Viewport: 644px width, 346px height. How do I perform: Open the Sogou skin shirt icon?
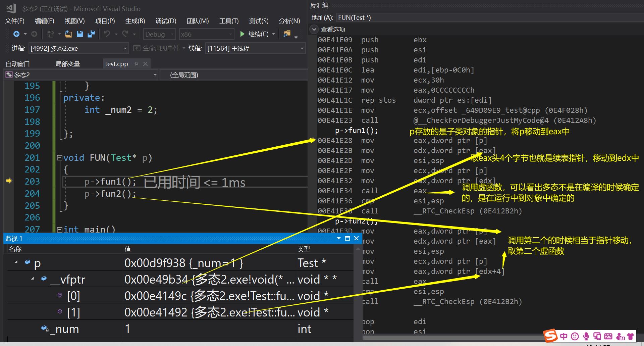[x=631, y=336]
